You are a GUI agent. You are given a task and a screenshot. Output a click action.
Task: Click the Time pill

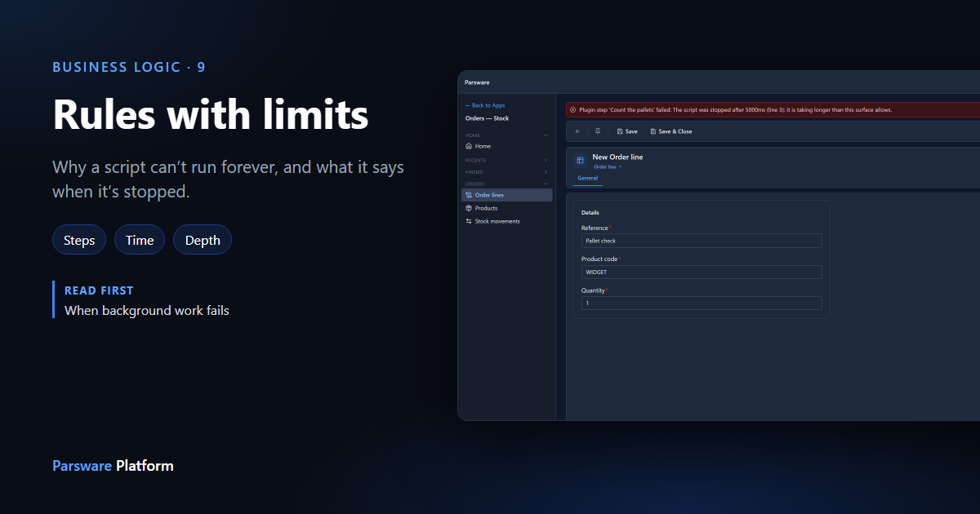[140, 240]
